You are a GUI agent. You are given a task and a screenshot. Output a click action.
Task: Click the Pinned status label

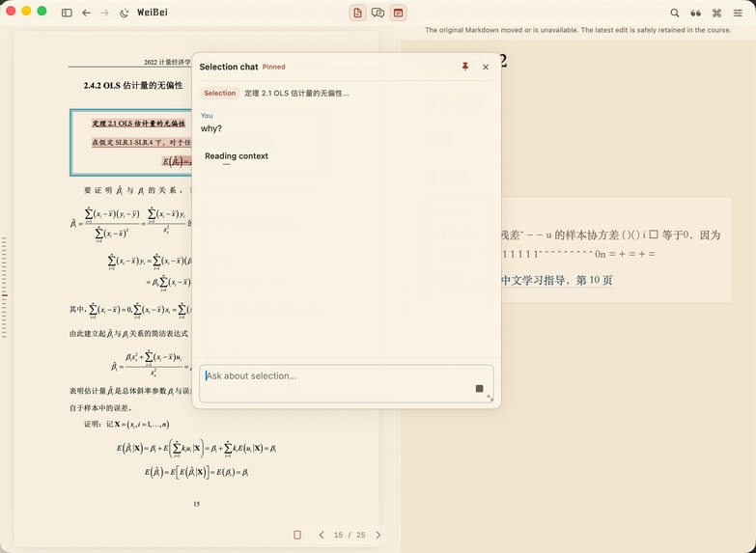[274, 67]
